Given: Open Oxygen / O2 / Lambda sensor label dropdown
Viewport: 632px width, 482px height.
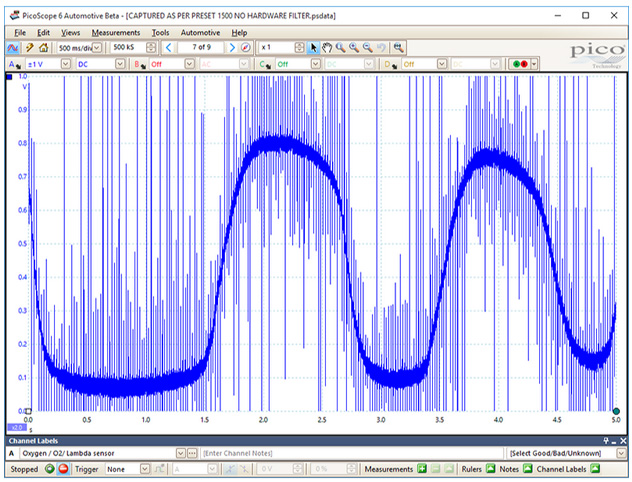Looking at the screenshot, I should click(x=181, y=453).
